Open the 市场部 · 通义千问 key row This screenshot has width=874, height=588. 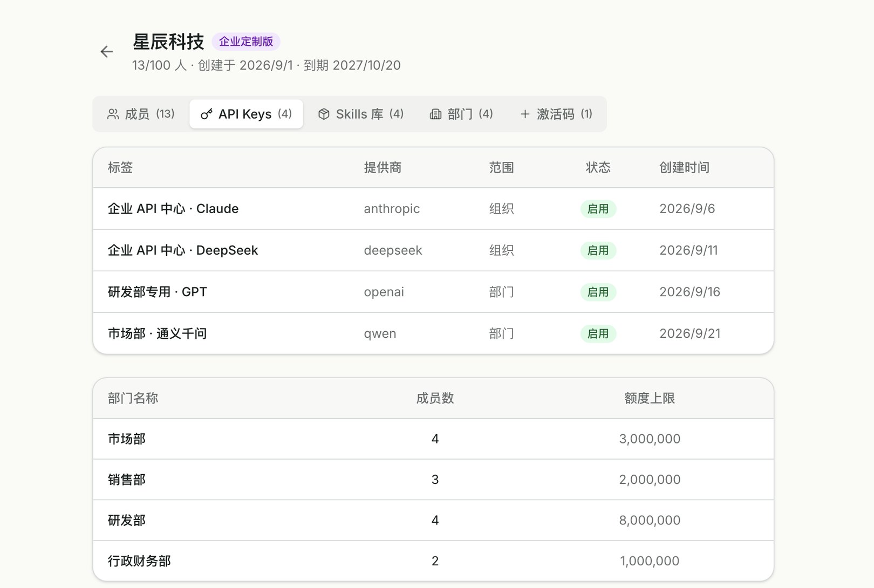[433, 333]
